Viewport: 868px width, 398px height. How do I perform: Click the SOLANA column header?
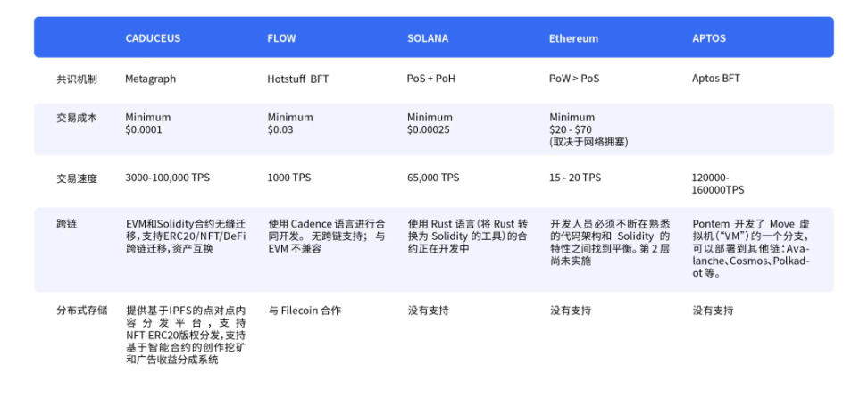click(x=428, y=39)
